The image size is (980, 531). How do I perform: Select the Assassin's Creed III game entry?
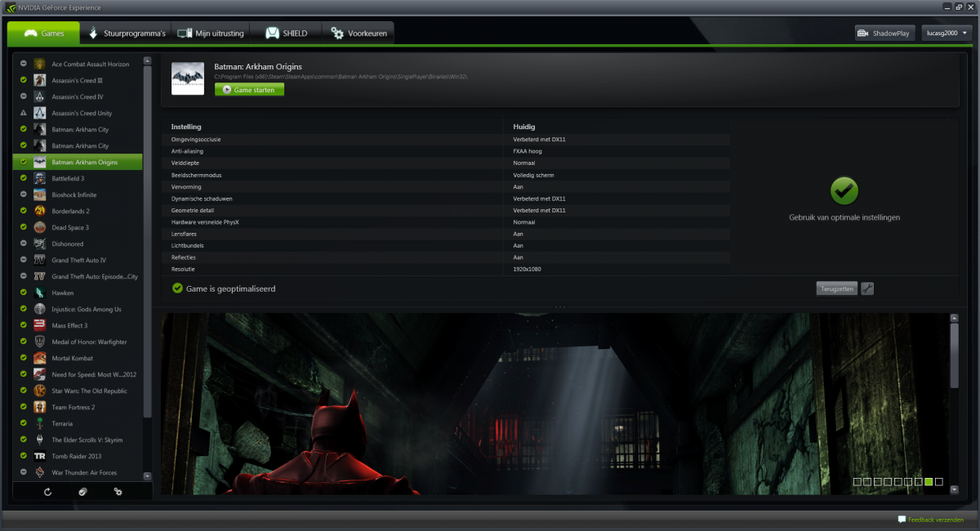[x=78, y=81]
